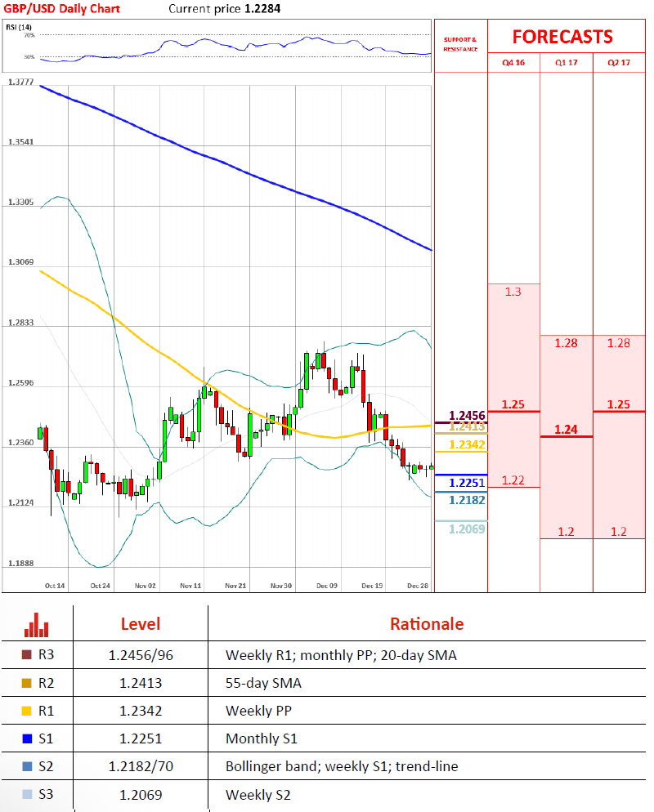This screenshot has height=812, width=654.
Task: Click the 1.2456/96 level cell
Action: 141,656
